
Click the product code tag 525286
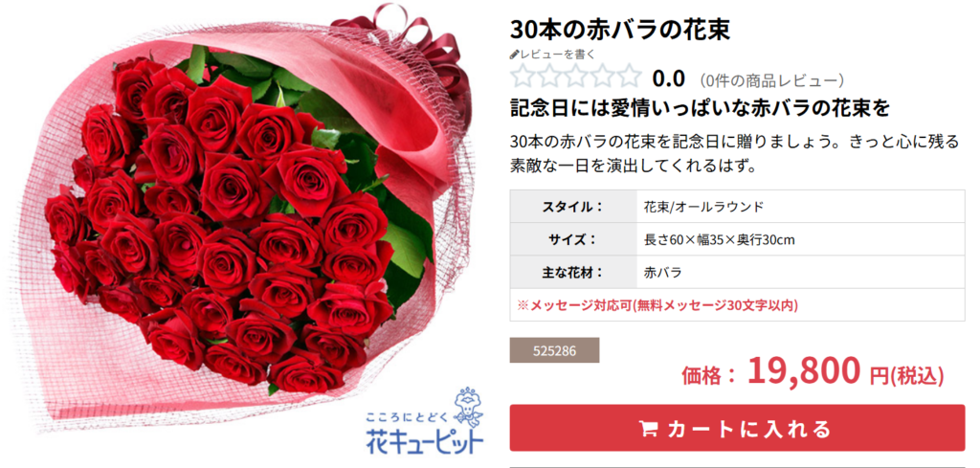554,350
